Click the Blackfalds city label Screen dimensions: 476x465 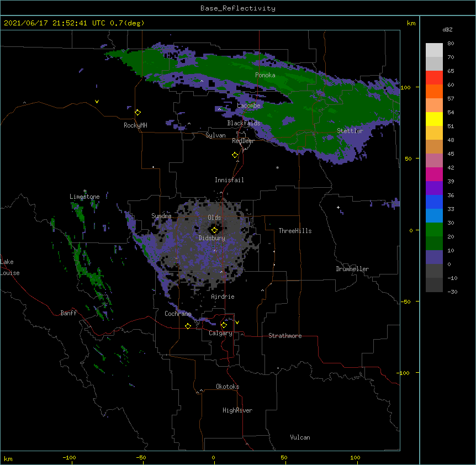(244, 123)
